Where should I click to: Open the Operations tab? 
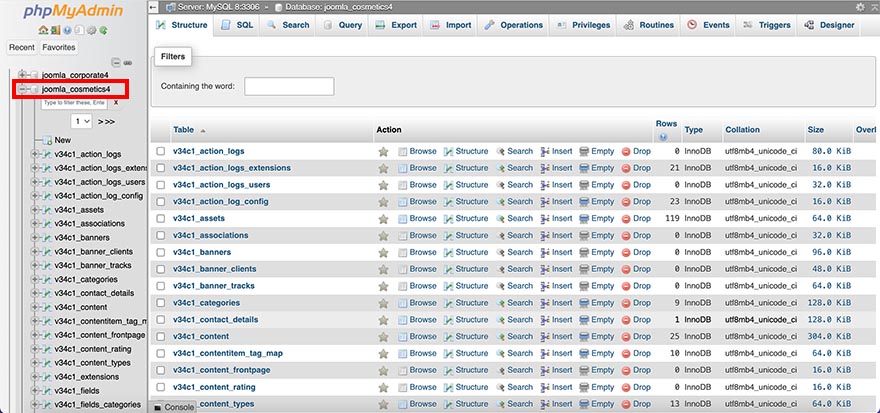[x=514, y=25]
